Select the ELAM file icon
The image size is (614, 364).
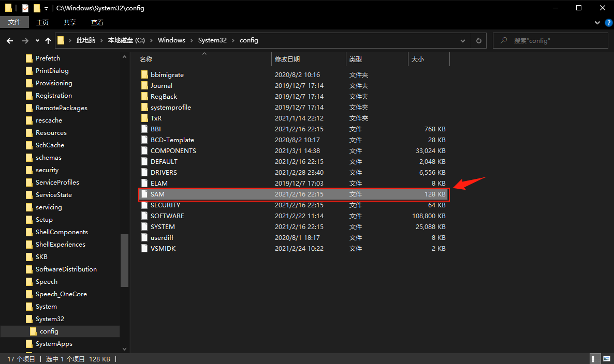144,184
